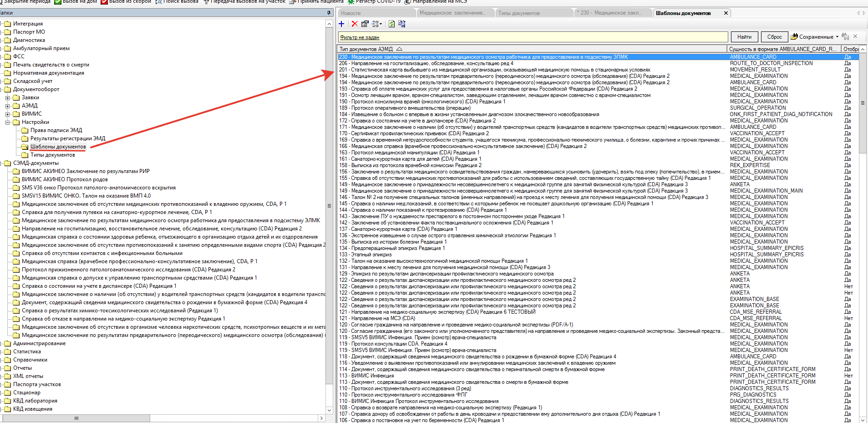Viewport: 868px width, 423px height.
Task: Expand the Заявки tree node
Action: (x=8, y=97)
